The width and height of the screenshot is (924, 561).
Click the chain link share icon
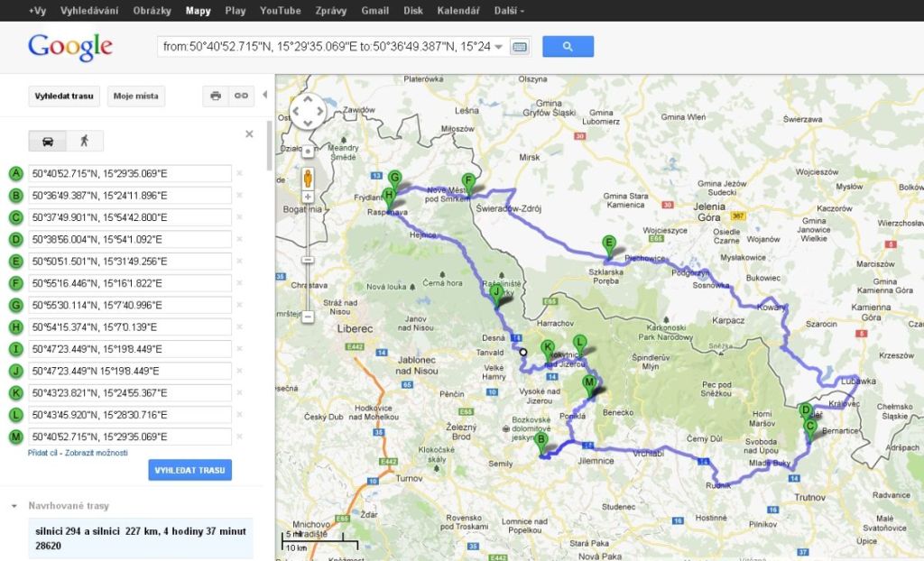click(241, 96)
